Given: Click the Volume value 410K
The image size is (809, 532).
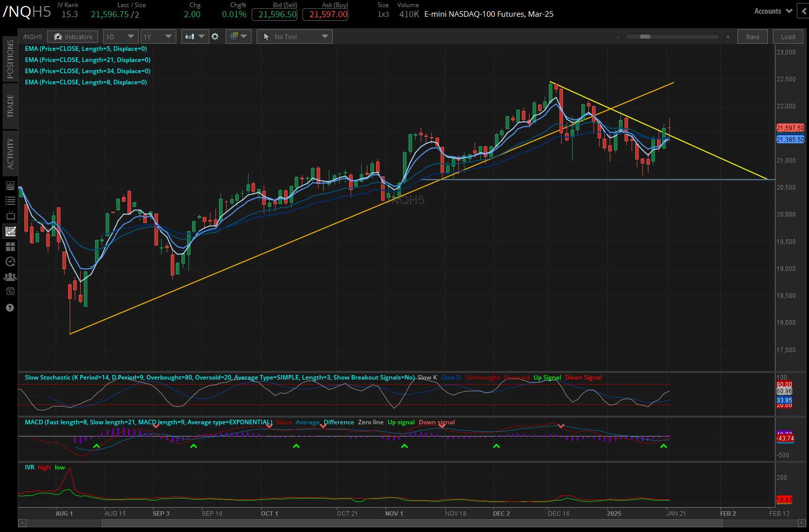Looking at the screenshot, I should (x=409, y=14).
